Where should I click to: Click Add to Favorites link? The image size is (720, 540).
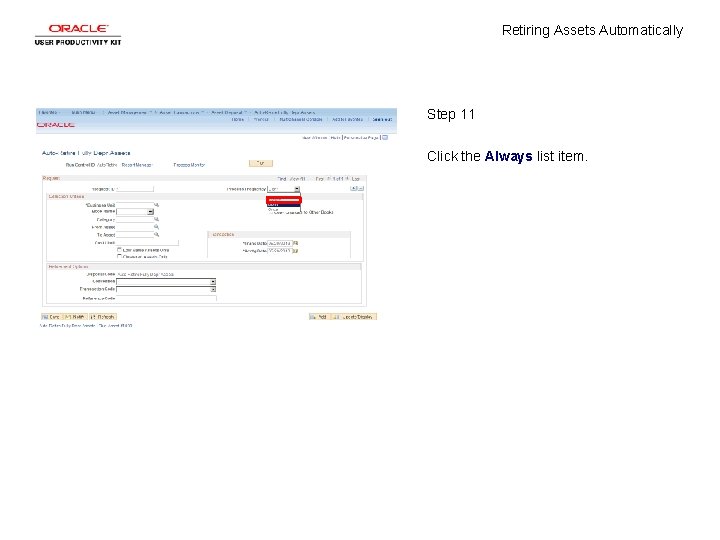(x=348, y=119)
